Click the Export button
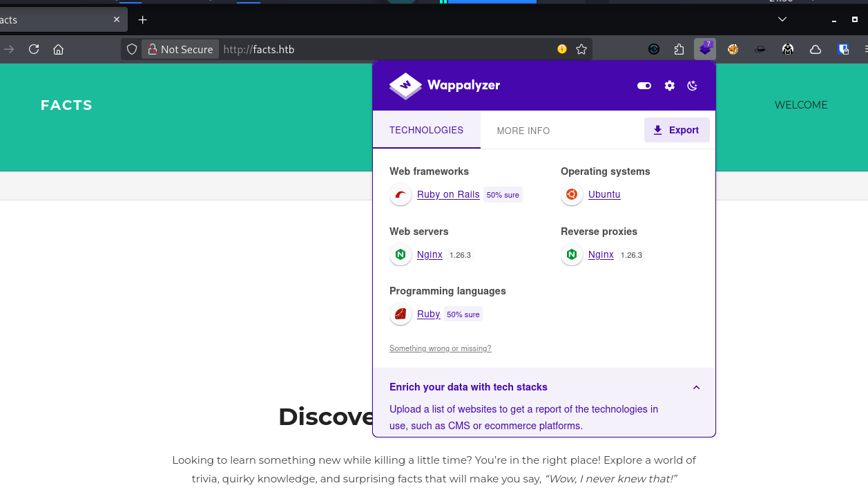The width and height of the screenshot is (868, 490). [676, 130]
